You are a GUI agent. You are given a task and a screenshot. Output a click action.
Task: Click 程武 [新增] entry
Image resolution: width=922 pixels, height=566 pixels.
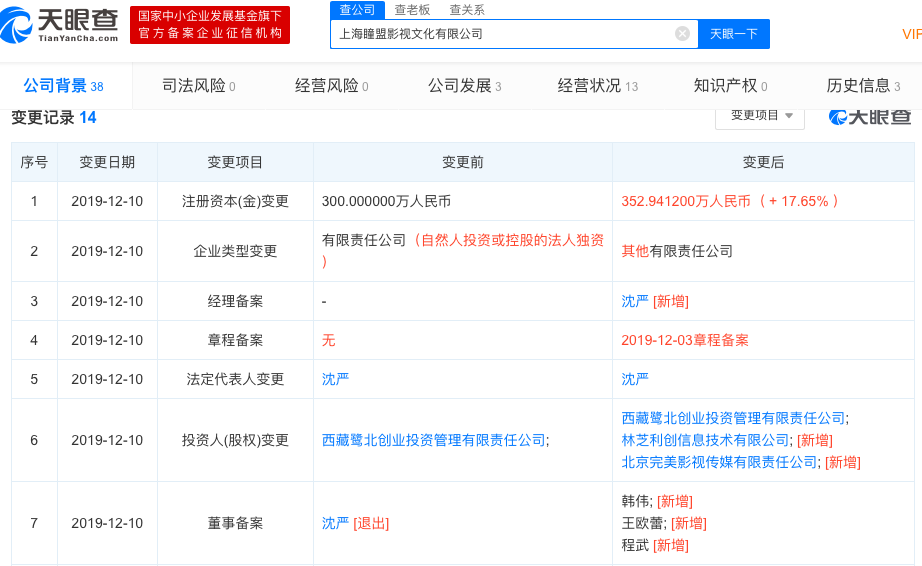(x=655, y=545)
